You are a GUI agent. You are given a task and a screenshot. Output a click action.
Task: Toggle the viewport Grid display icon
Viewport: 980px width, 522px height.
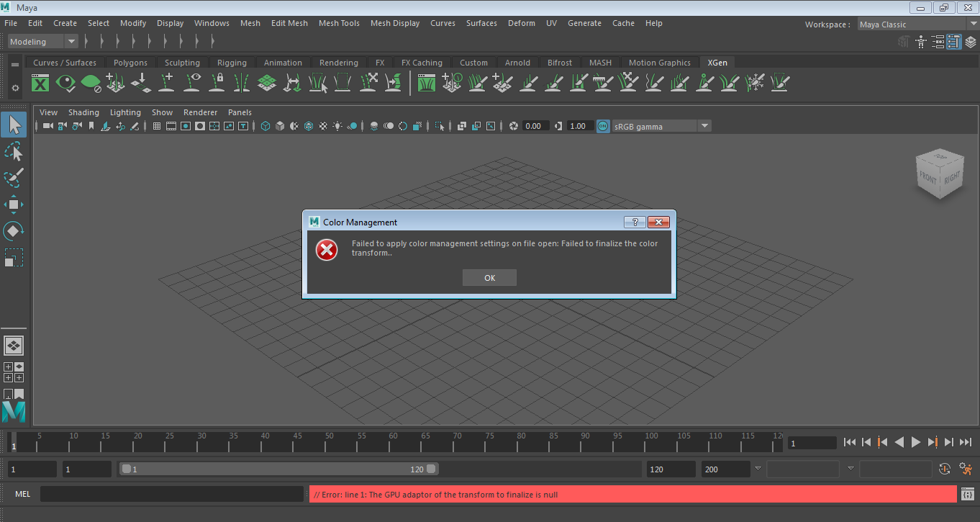[x=157, y=126]
